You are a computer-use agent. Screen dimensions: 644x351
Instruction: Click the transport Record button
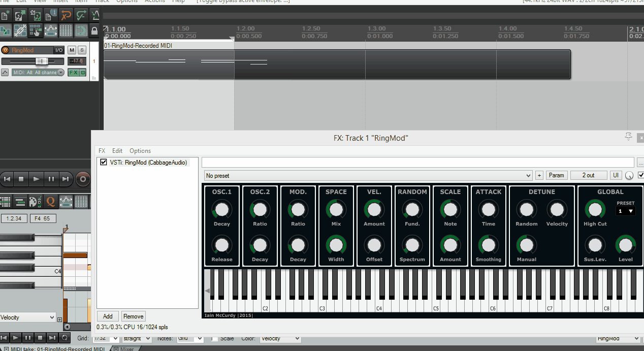(x=83, y=179)
